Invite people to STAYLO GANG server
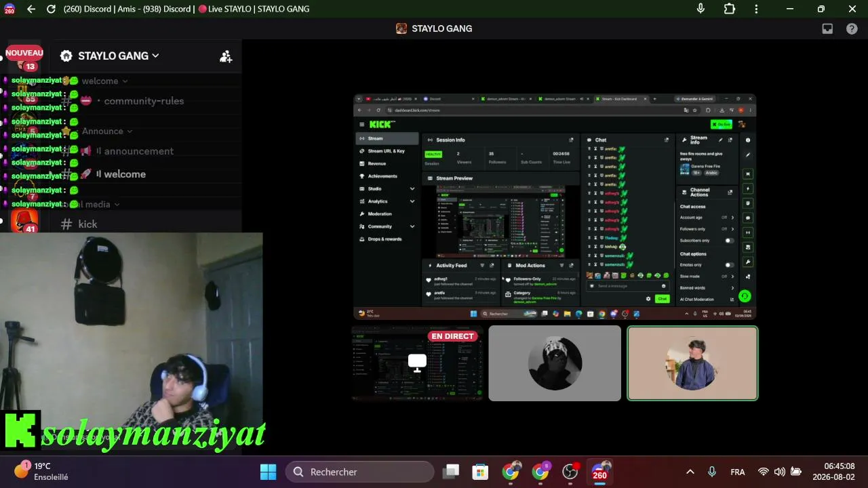Image resolution: width=868 pixels, height=488 pixels. pos(226,56)
